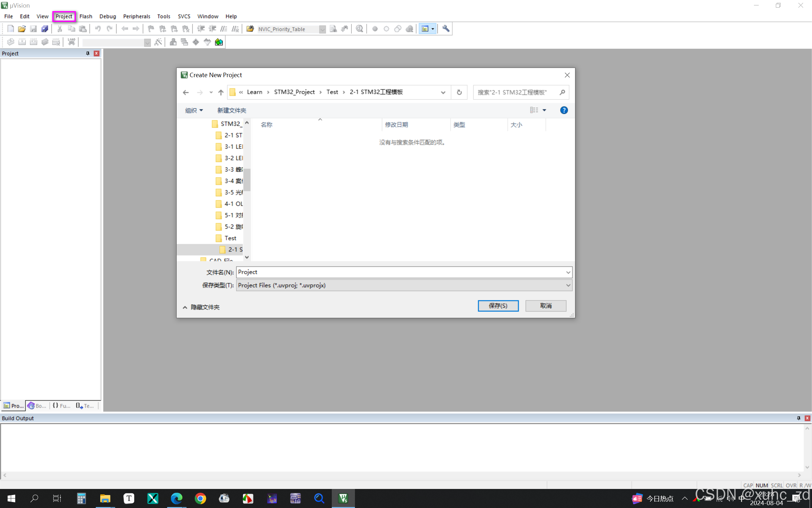
Task: Pin the Project panel
Action: pos(88,53)
